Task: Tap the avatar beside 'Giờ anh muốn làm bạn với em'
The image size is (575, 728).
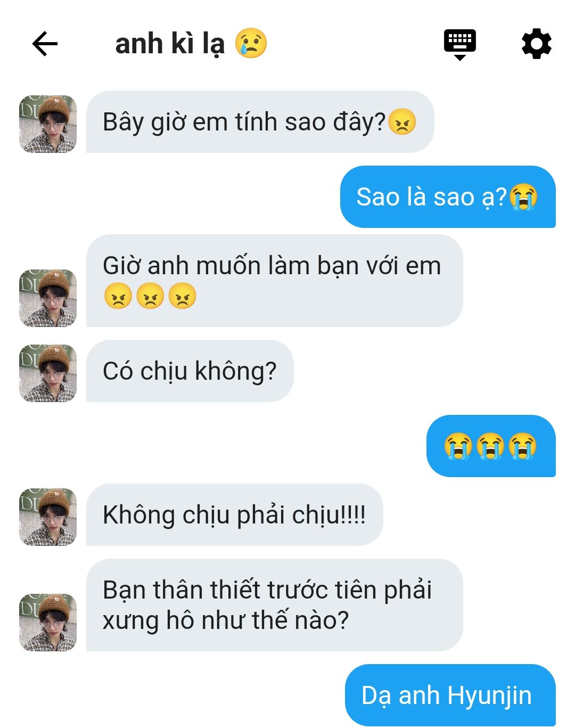Action: click(48, 298)
